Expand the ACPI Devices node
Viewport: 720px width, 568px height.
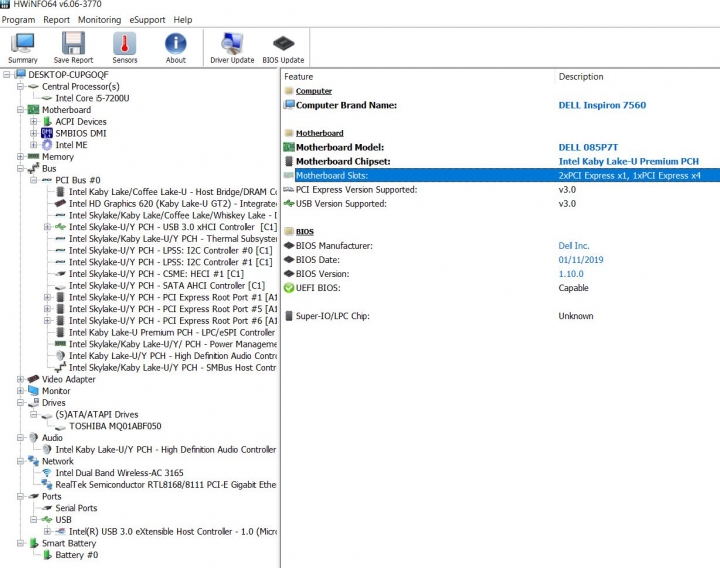(34, 122)
